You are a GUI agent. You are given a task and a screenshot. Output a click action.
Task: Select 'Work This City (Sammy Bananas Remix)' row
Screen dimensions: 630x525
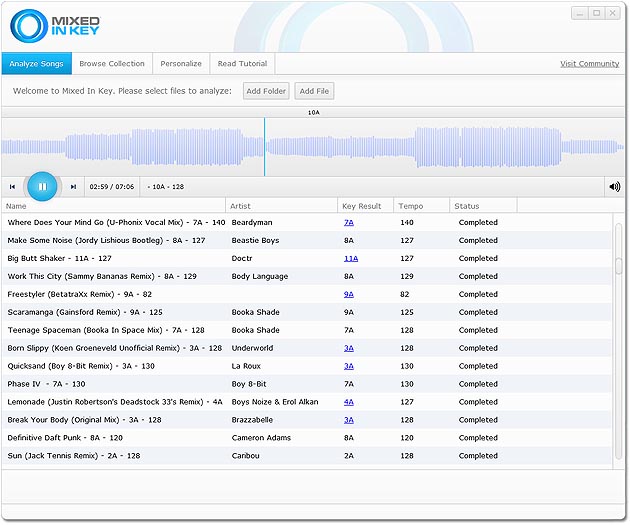307,276
